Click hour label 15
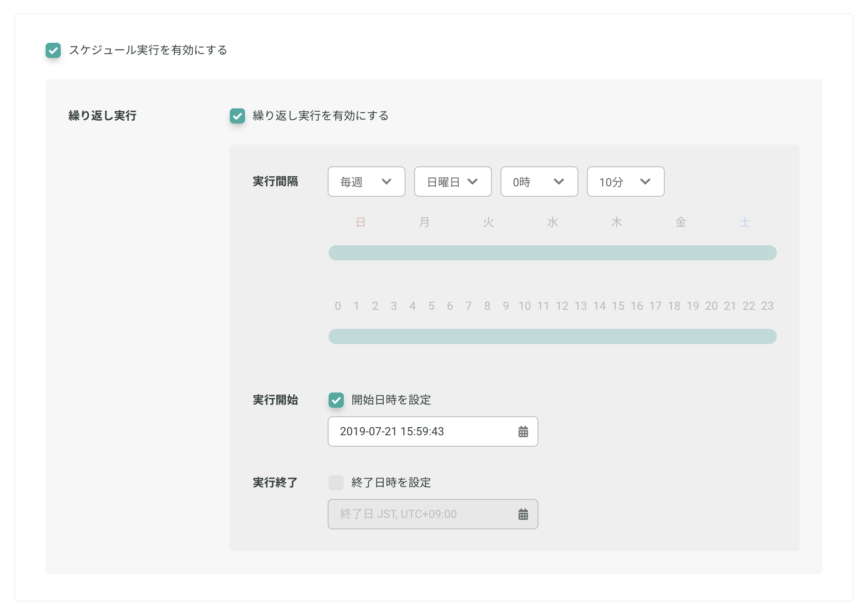 618,306
